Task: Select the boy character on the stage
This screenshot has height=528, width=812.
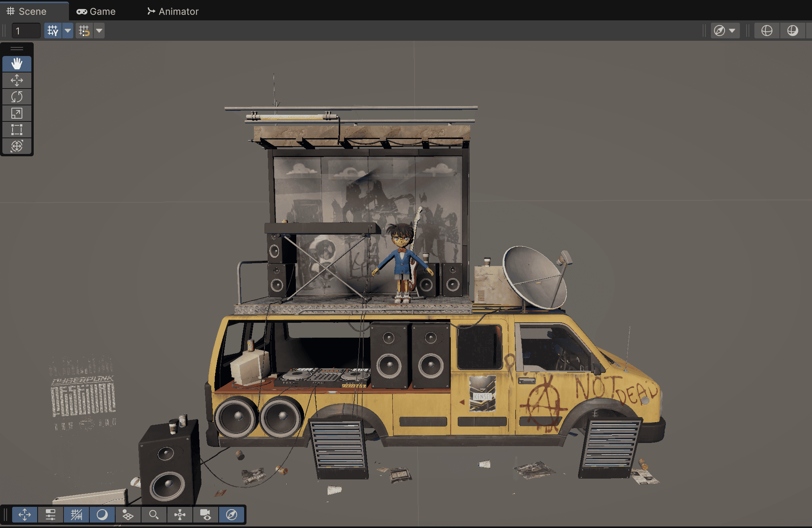Action: pos(402,262)
